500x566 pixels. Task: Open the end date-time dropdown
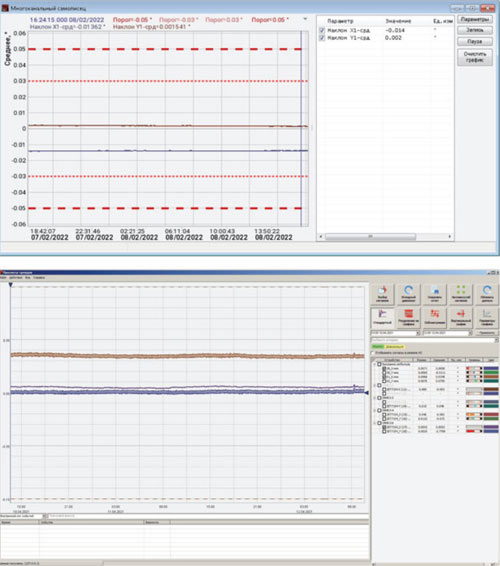(470, 333)
